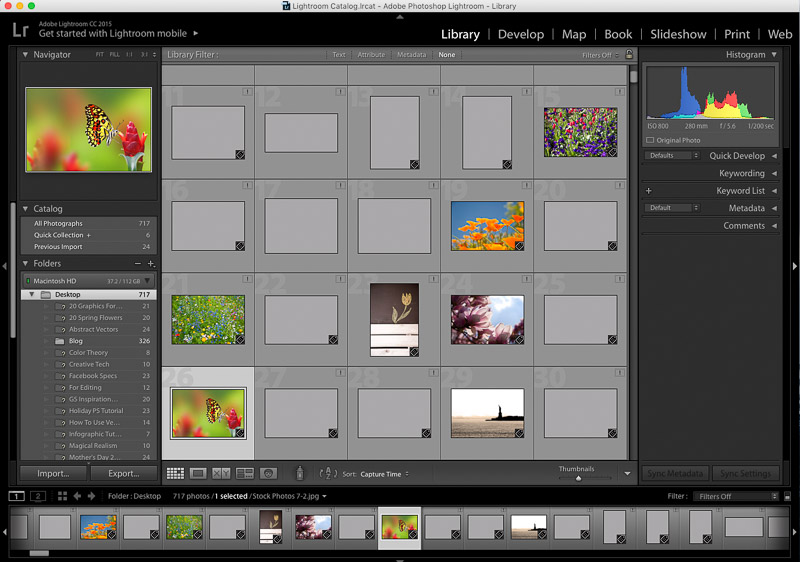Expand the Keywording panel
The width and height of the screenshot is (800, 562).
pyautogui.click(x=774, y=173)
